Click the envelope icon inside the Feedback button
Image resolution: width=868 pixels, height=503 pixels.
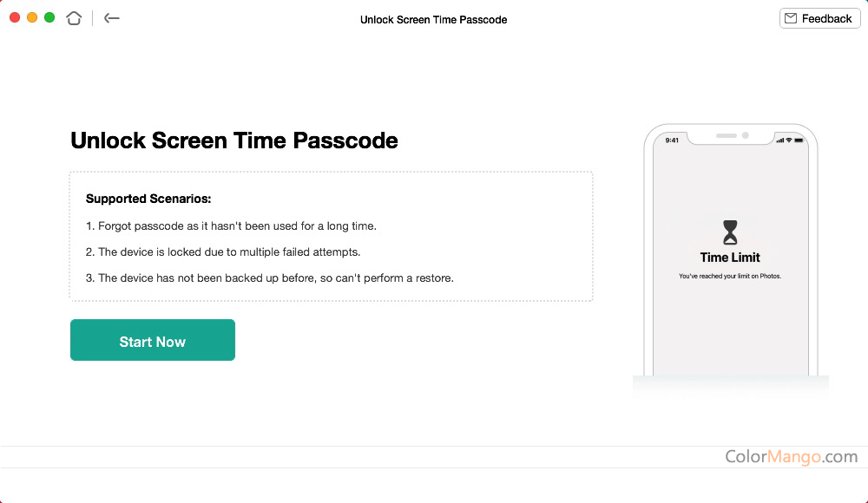pyautogui.click(x=791, y=17)
